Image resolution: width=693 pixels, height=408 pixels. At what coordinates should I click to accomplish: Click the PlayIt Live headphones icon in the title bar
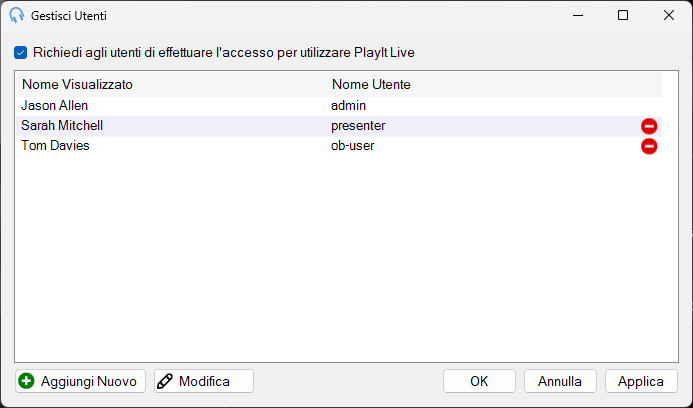[17, 15]
